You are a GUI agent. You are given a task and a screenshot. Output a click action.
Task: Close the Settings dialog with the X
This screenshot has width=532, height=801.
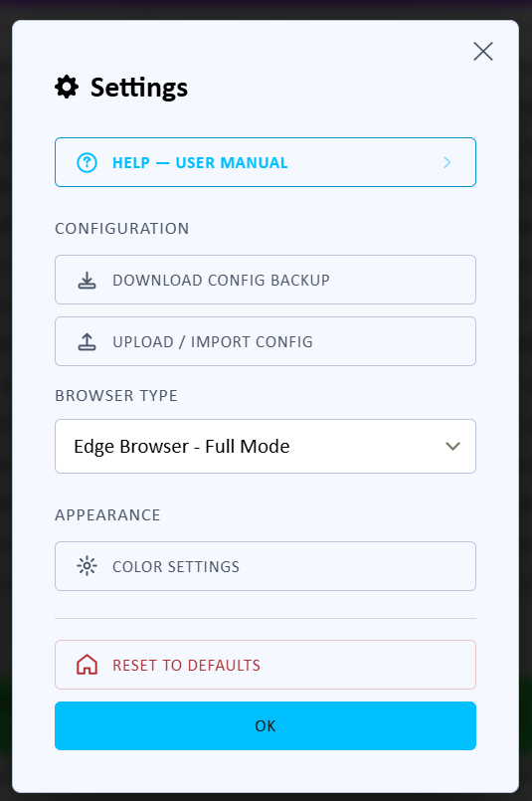[483, 51]
